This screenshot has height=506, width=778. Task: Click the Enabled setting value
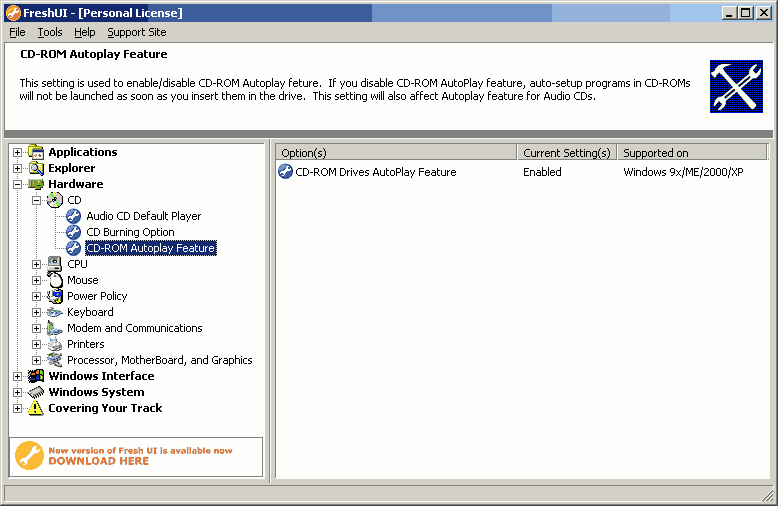(542, 172)
